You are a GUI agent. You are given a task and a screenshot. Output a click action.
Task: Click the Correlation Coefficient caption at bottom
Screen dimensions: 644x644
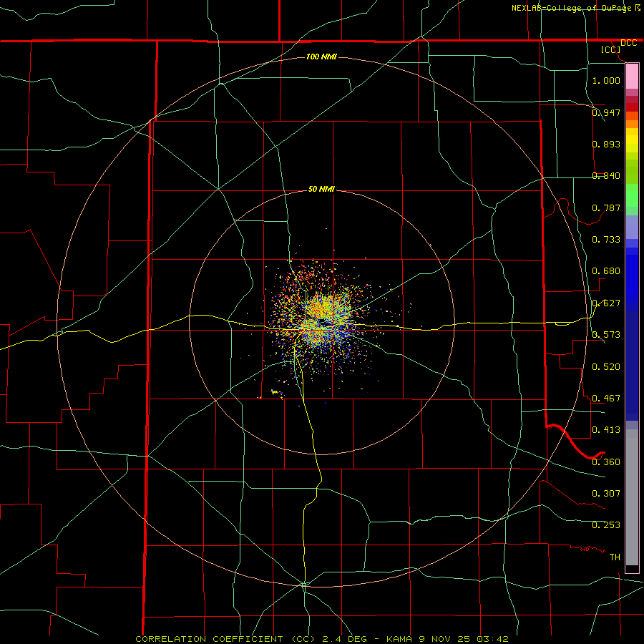(x=322, y=639)
